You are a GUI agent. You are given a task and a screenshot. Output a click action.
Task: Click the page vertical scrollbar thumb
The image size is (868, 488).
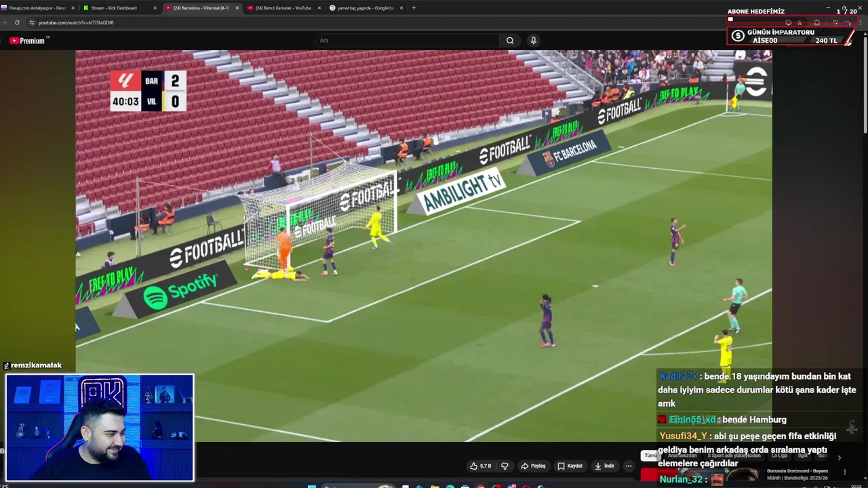coord(865,85)
